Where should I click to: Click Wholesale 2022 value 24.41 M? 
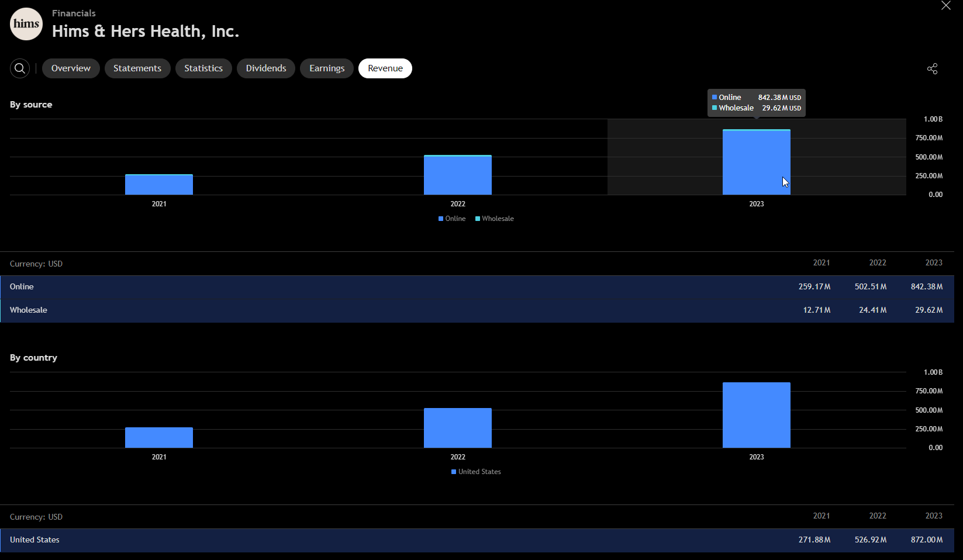[x=873, y=310]
